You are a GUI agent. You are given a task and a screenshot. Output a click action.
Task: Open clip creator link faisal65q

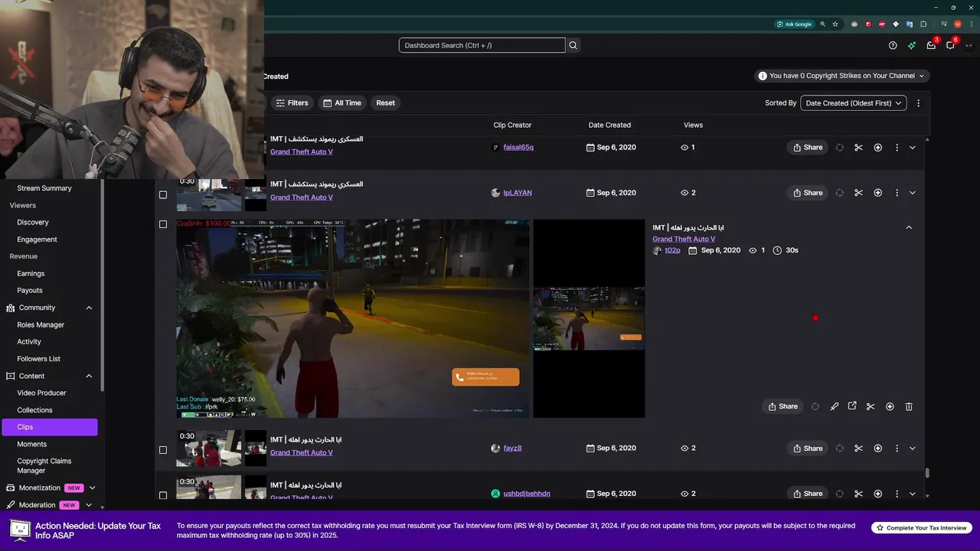[x=518, y=147]
